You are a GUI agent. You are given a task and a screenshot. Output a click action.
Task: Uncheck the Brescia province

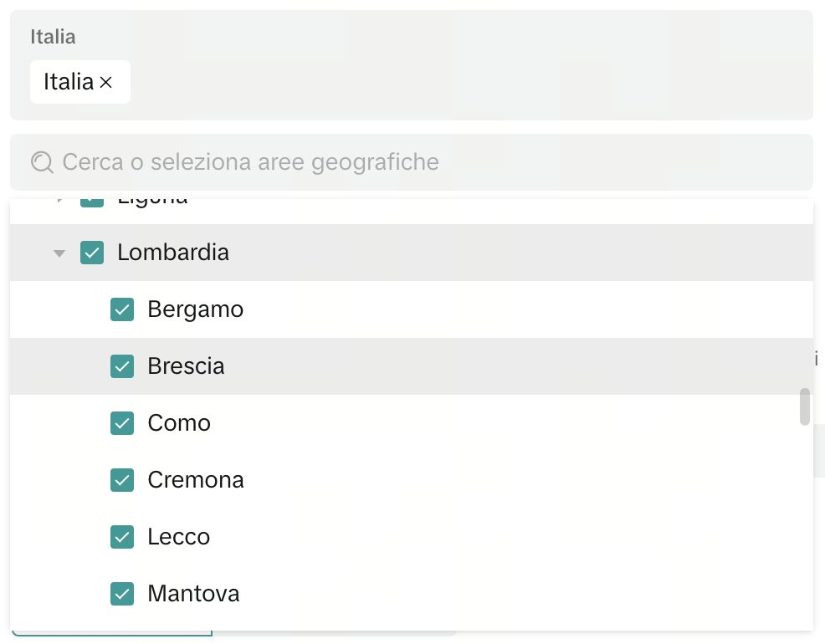[122, 365]
